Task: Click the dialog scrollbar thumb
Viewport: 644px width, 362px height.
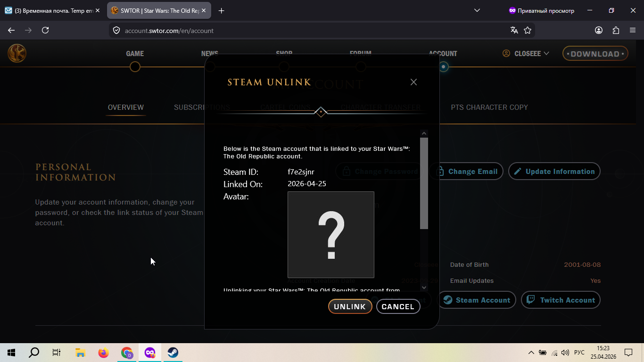Action: 424,183
